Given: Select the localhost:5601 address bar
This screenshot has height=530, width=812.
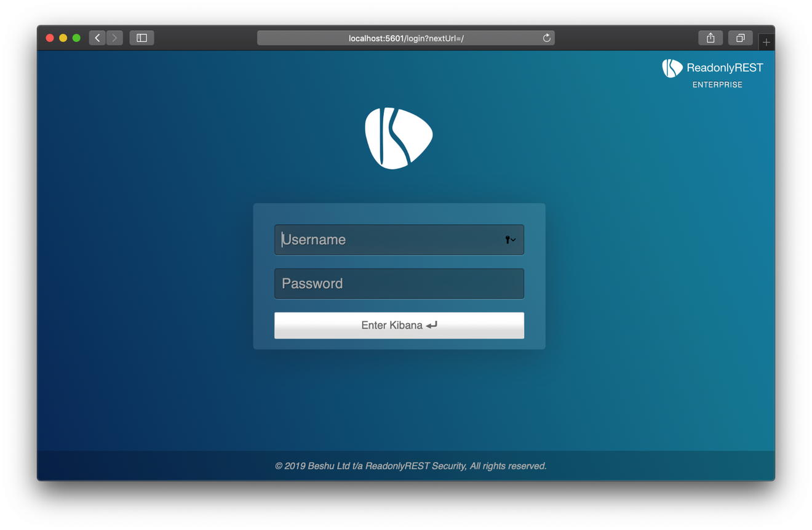Looking at the screenshot, I should point(405,38).
